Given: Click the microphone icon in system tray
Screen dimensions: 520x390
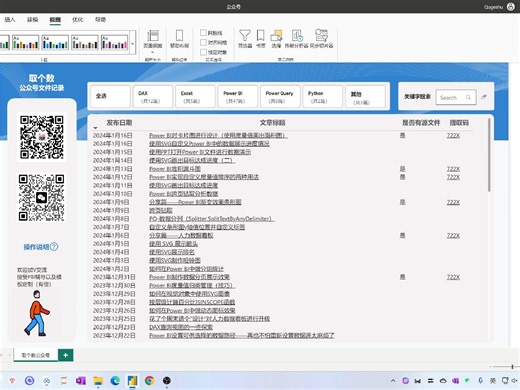Looking at the screenshot, I should point(480,381).
